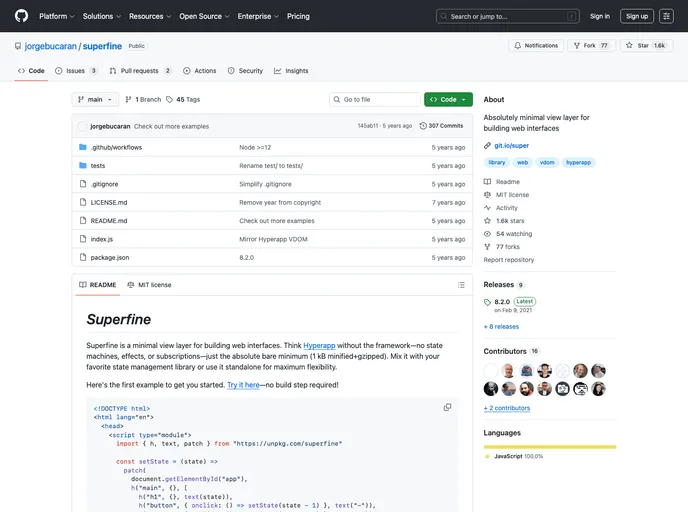
Task: Click the fork icon beside 77 forks
Action: coord(487,247)
